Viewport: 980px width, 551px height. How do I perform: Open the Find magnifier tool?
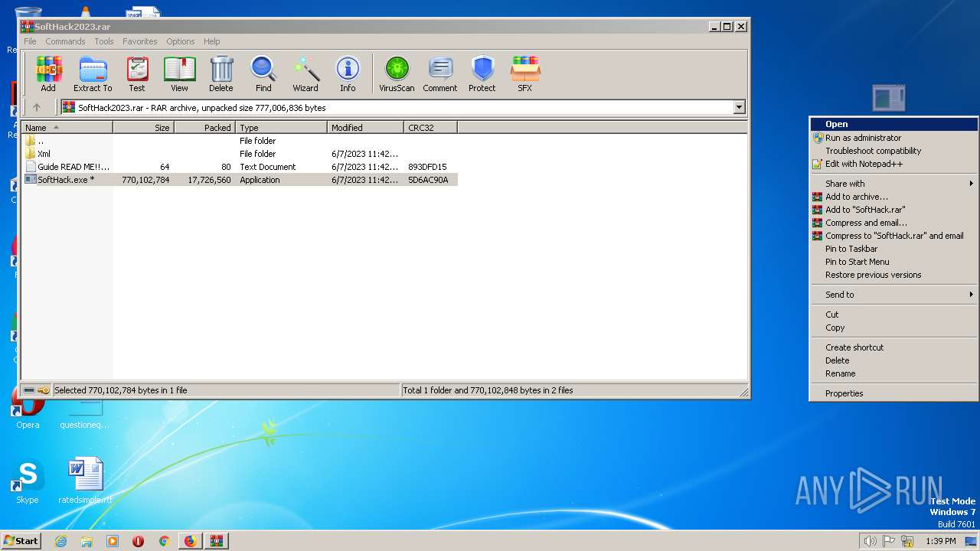click(263, 74)
